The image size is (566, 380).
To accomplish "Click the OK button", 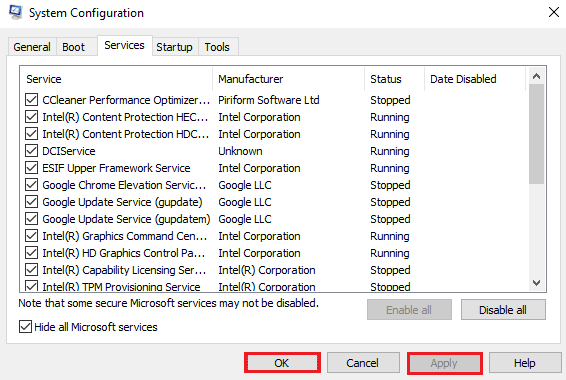I will click(x=282, y=363).
